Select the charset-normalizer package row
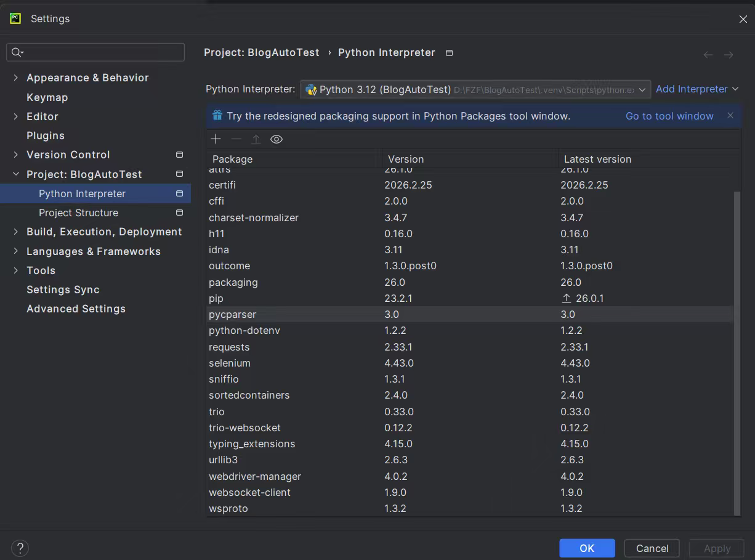Image resolution: width=755 pixels, height=560 pixels. [470, 217]
